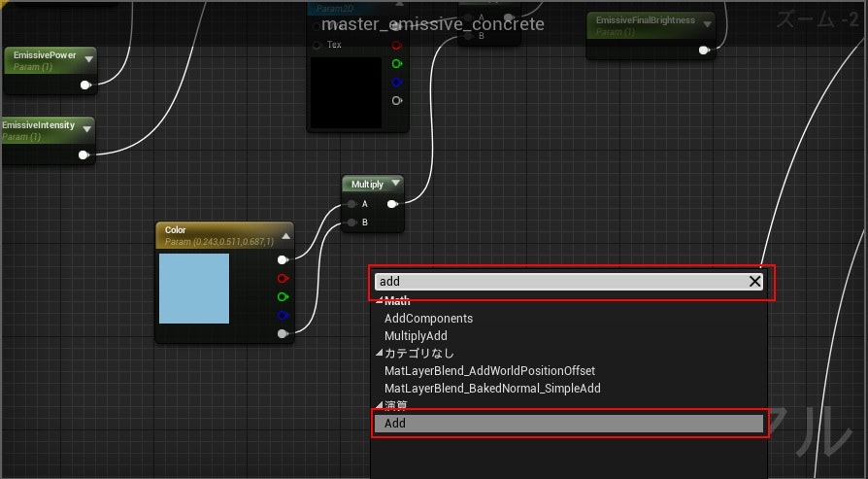Click the 'add' search input field

click(x=569, y=282)
